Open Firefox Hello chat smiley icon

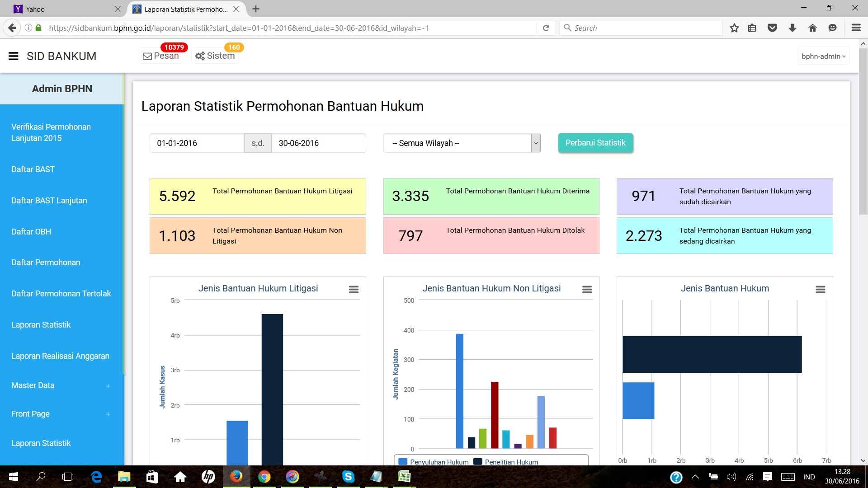click(x=832, y=28)
